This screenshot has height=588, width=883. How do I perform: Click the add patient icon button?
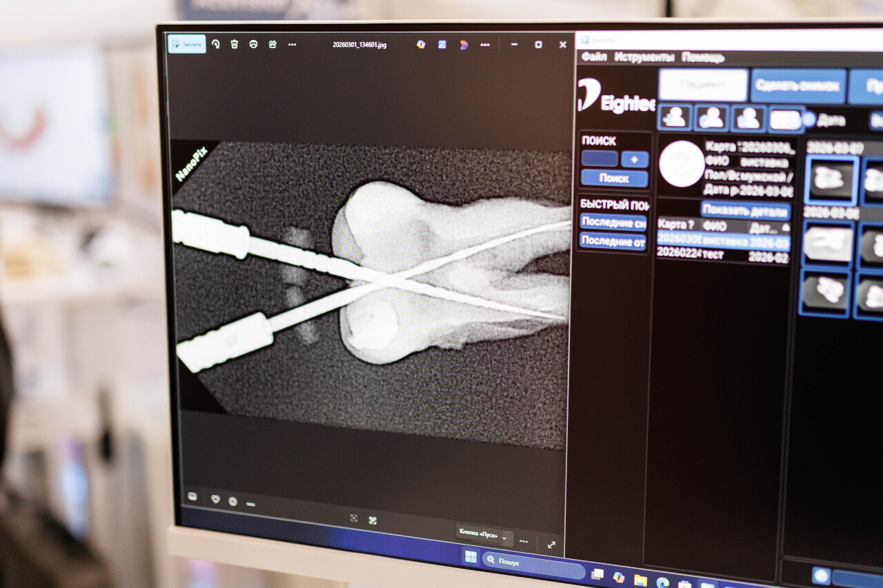point(675,119)
